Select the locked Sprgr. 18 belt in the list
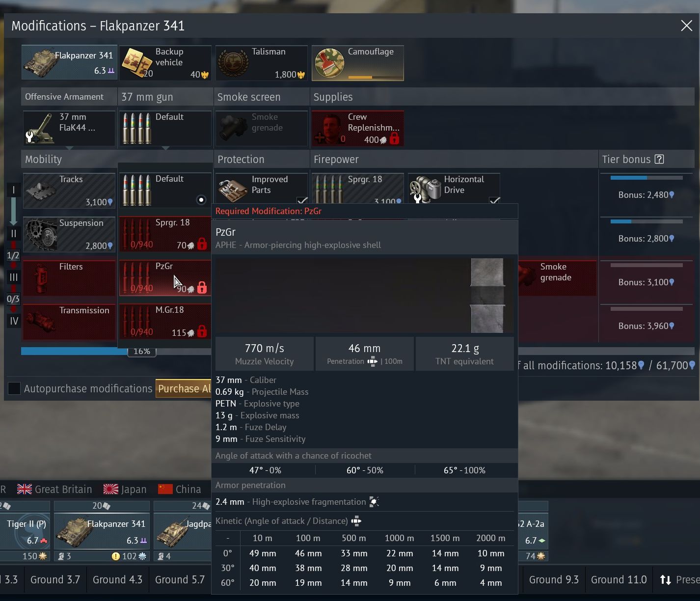Viewport: 700px width, 601px height. point(165,234)
